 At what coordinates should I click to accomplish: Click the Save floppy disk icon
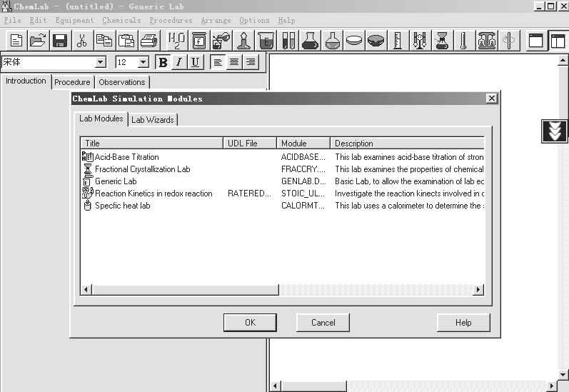[x=60, y=41]
